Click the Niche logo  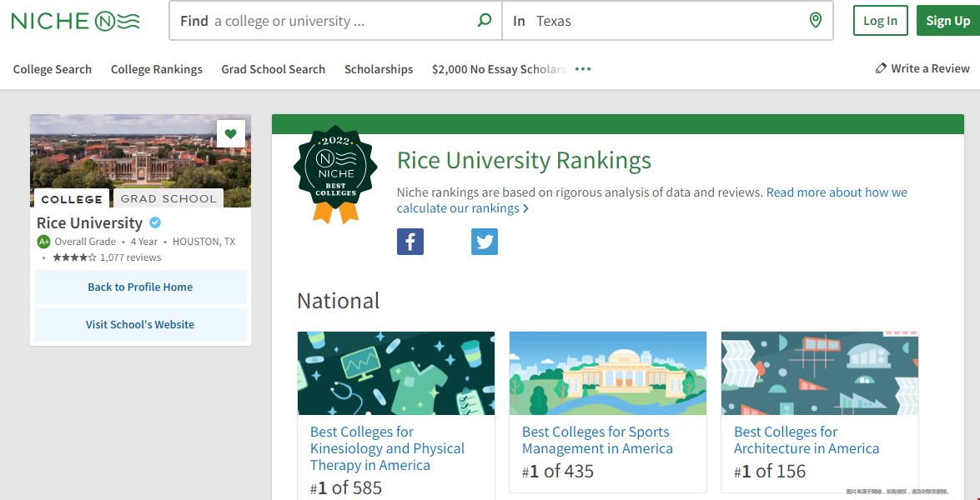click(x=76, y=21)
